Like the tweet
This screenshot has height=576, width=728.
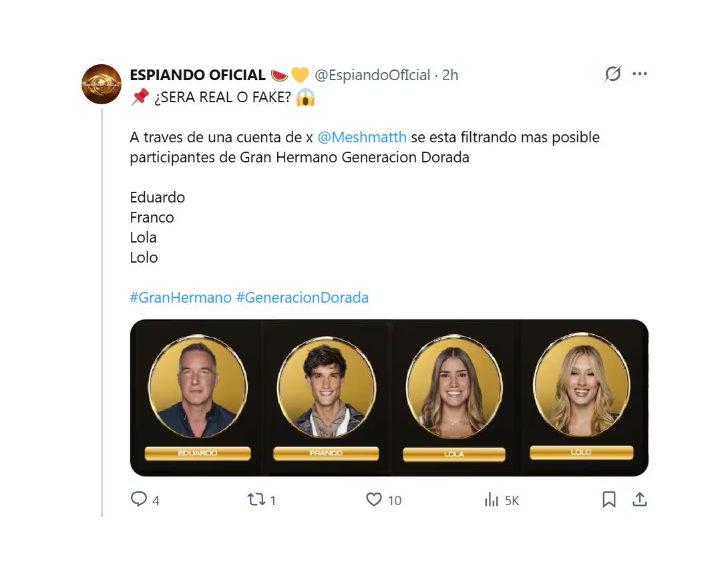(374, 499)
